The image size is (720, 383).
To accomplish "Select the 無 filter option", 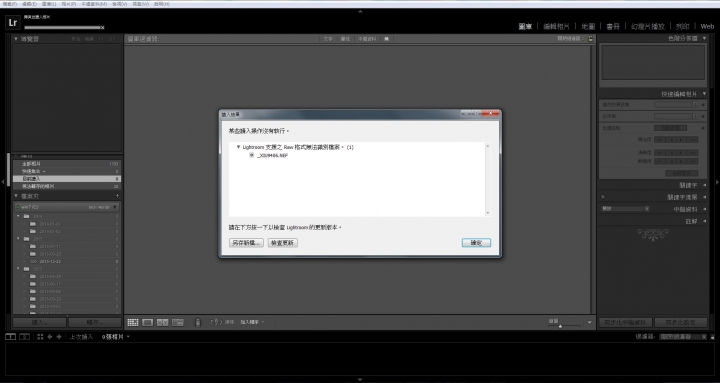I will (386, 39).
